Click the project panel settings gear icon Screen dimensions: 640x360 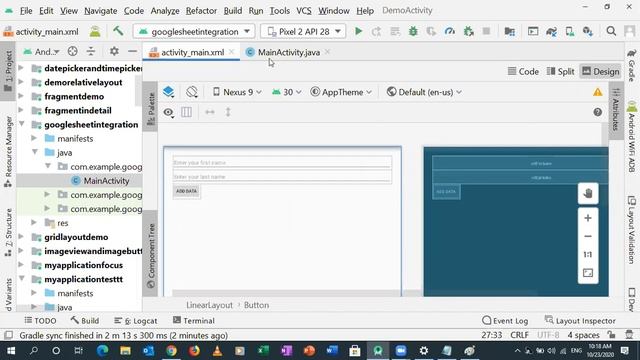(114, 51)
